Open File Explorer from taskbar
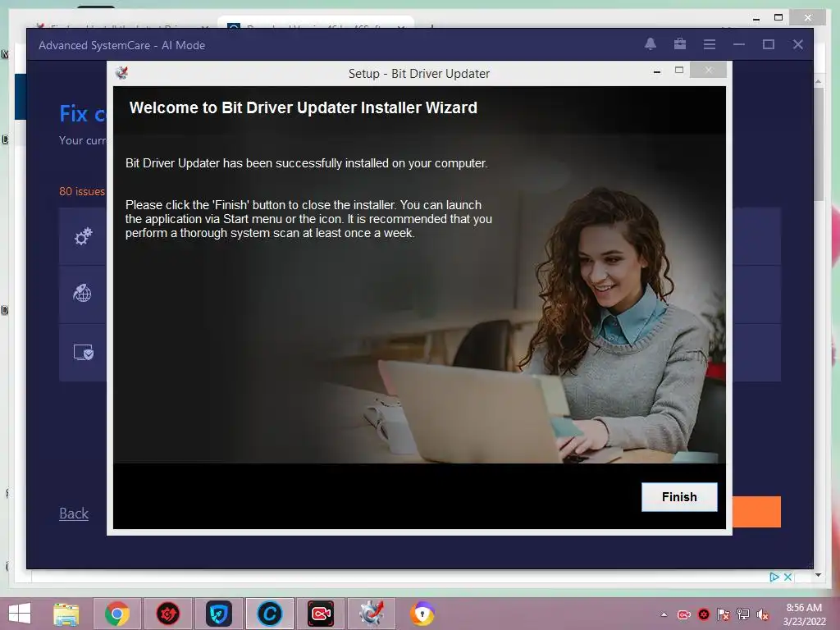Image resolution: width=840 pixels, height=630 pixels. (x=66, y=614)
